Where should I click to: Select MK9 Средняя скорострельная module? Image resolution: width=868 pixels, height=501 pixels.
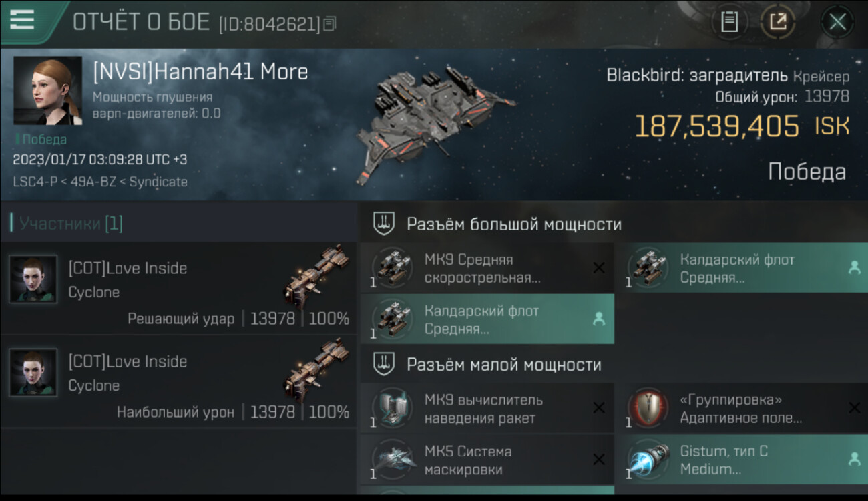point(487,269)
